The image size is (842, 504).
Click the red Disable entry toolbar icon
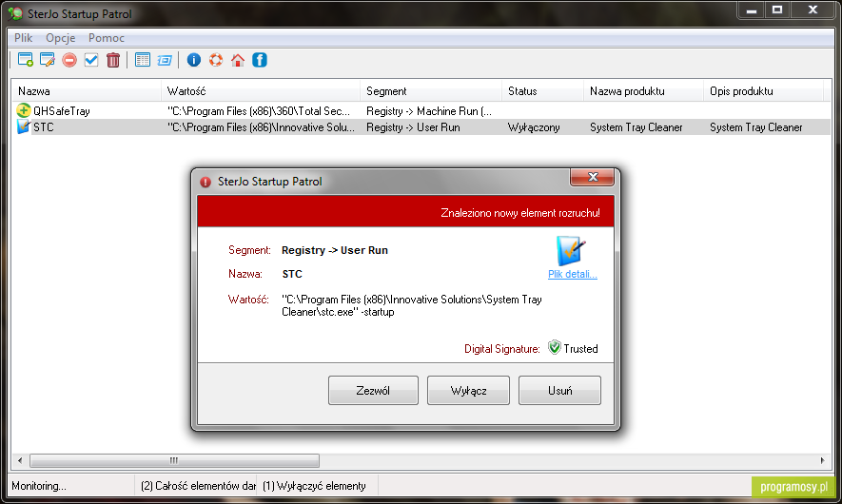pyautogui.click(x=69, y=60)
